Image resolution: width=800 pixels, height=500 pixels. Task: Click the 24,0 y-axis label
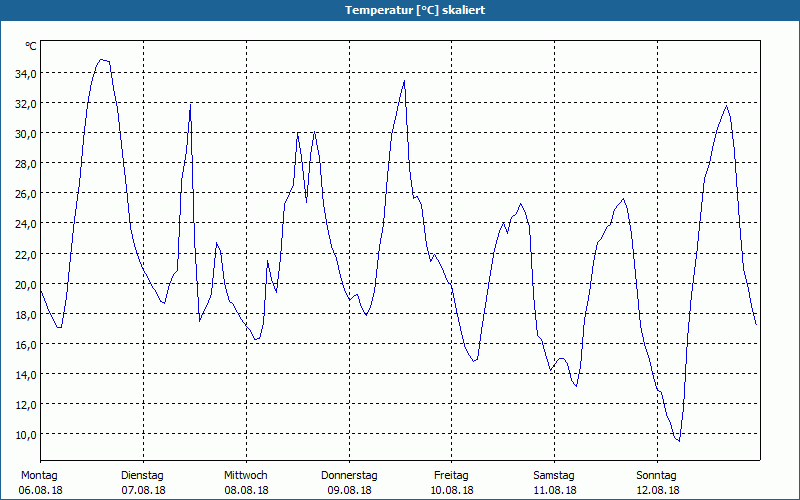26,224
